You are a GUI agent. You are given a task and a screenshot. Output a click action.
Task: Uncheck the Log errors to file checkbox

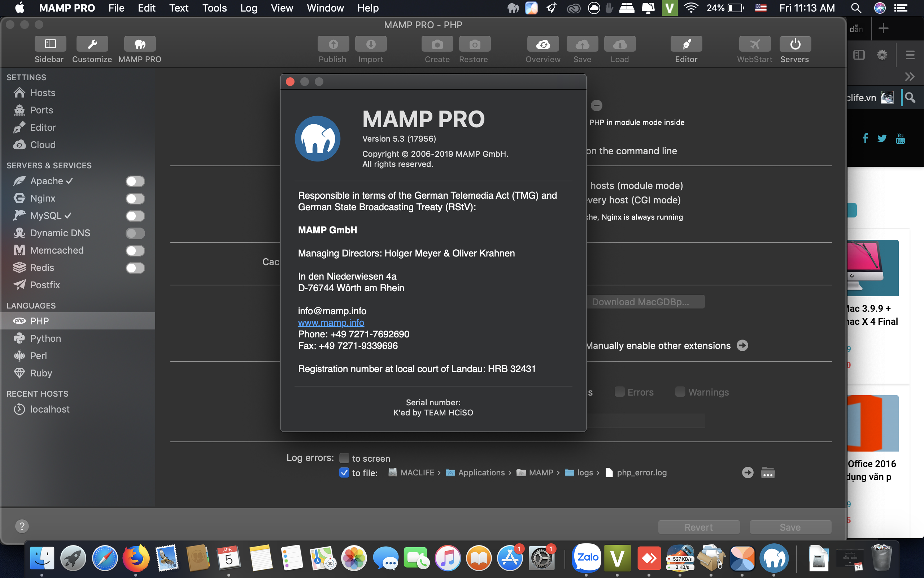344,473
